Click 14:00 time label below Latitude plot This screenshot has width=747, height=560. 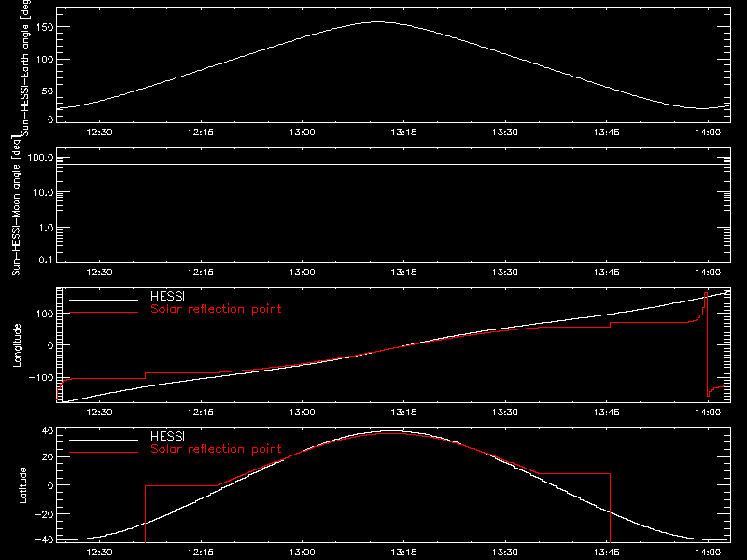tap(708, 552)
